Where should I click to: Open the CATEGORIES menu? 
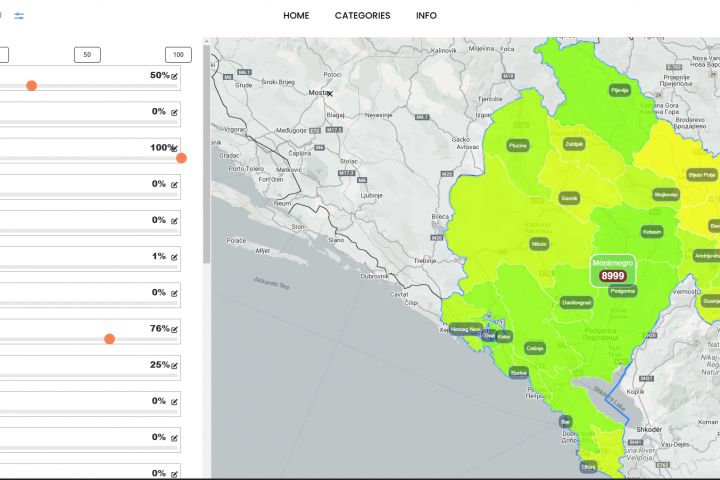(362, 16)
